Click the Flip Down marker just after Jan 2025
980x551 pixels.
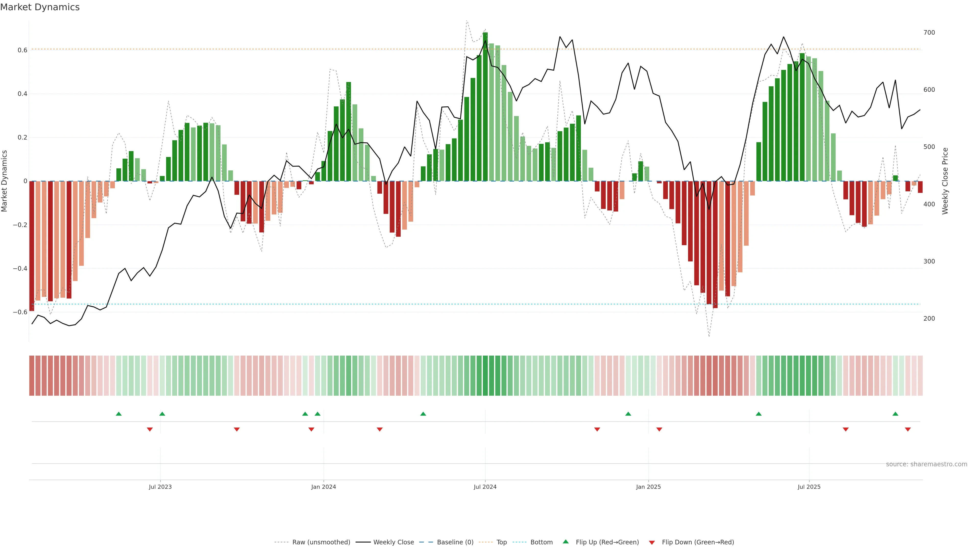pyautogui.click(x=659, y=429)
